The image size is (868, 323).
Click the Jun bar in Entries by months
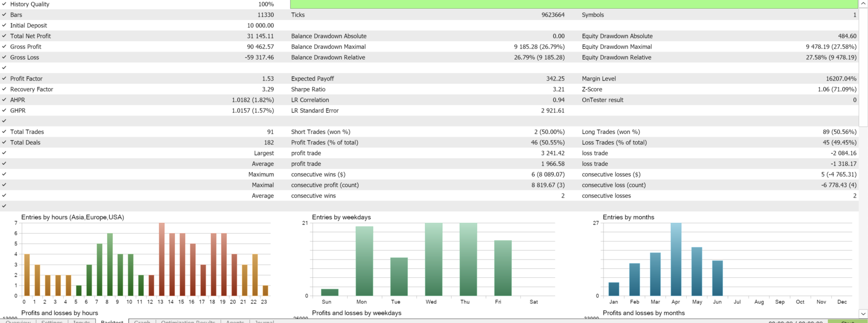[x=717, y=278]
